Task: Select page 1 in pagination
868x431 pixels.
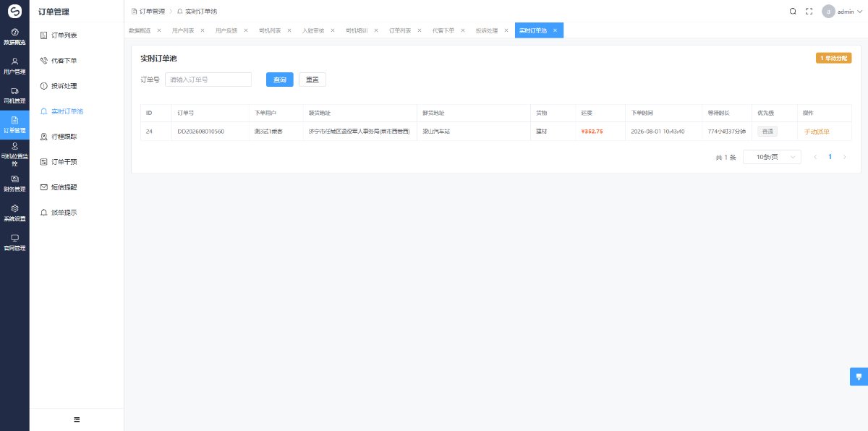Action: click(830, 157)
